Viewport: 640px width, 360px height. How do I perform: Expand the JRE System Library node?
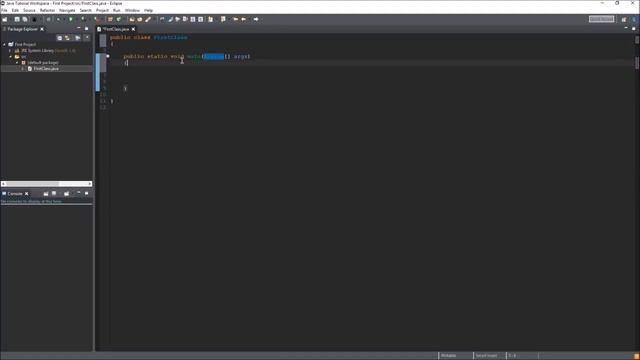pos(11,51)
